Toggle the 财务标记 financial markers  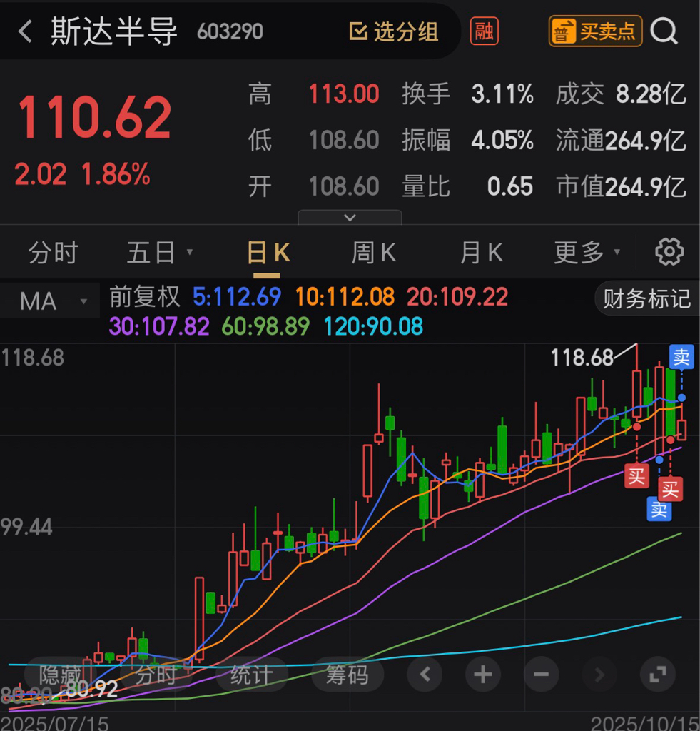click(647, 299)
